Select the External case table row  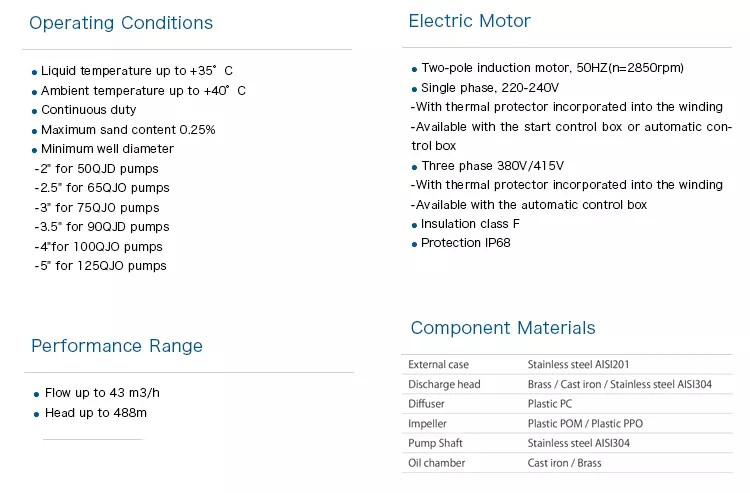click(567, 364)
